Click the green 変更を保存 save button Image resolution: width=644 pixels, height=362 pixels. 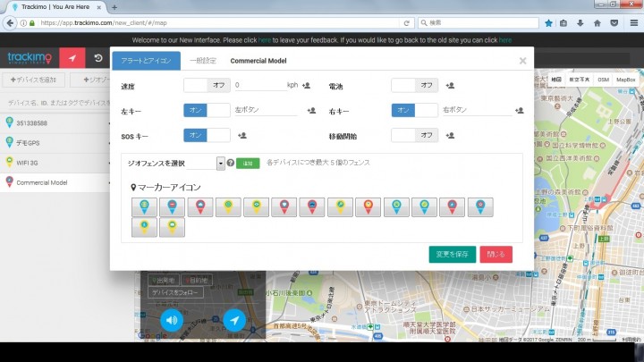pyautogui.click(x=453, y=254)
